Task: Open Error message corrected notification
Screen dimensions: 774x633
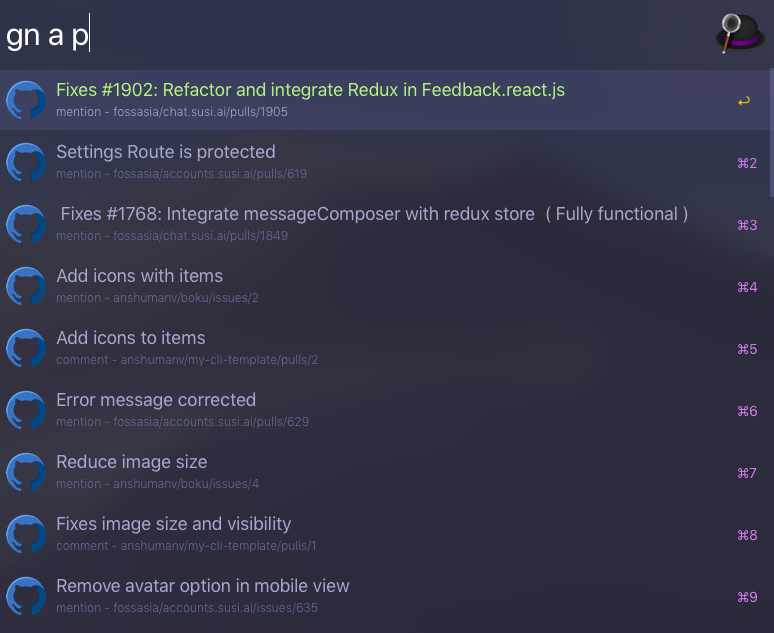Action: 385,410
